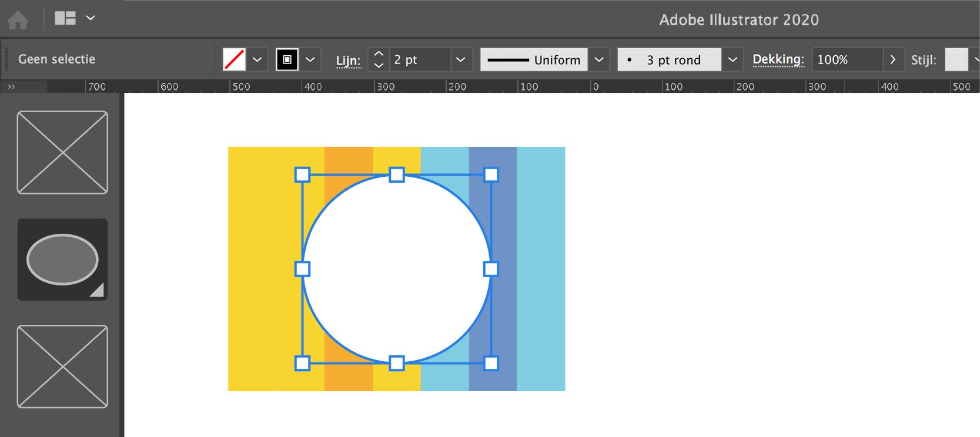This screenshot has width=980, height=437.
Task: Select the Ellipse tool
Action: click(x=62, y=260)
